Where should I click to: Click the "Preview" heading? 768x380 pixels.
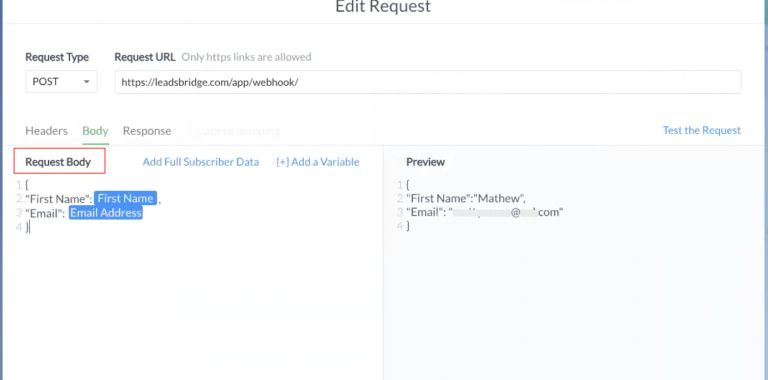pyautogui.click(x=426, y=162)
